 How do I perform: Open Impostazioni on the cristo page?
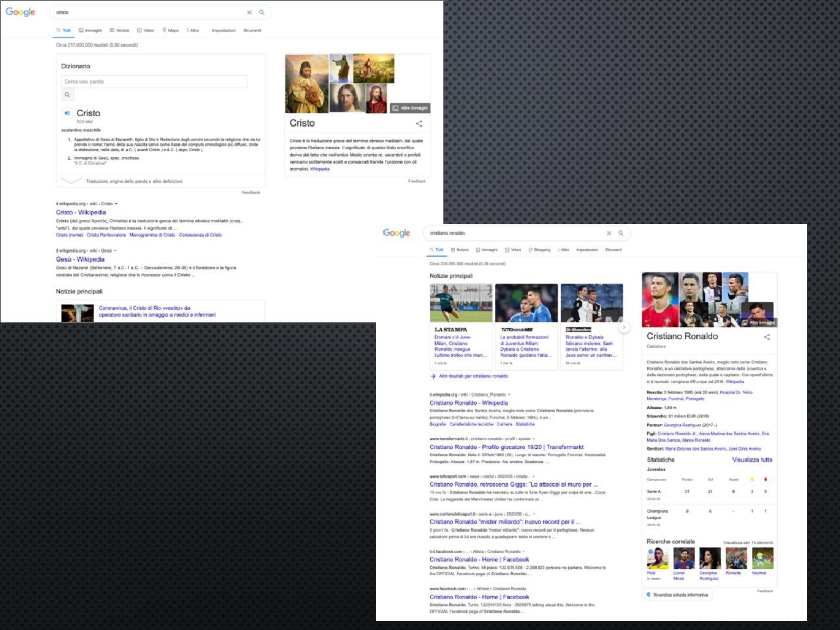click(224, 30)
